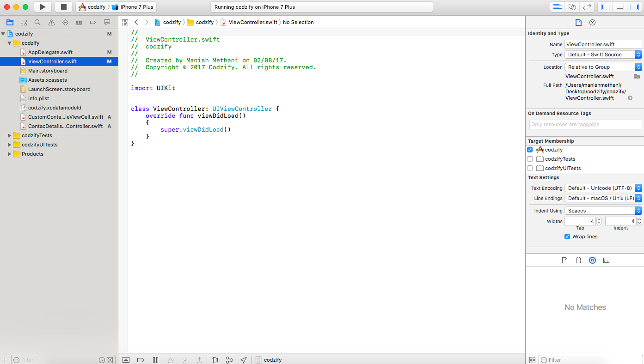Choose iPhone 7 Plus run destination
The height and width of the screenshot is (364, 644).
click(133, 7)
